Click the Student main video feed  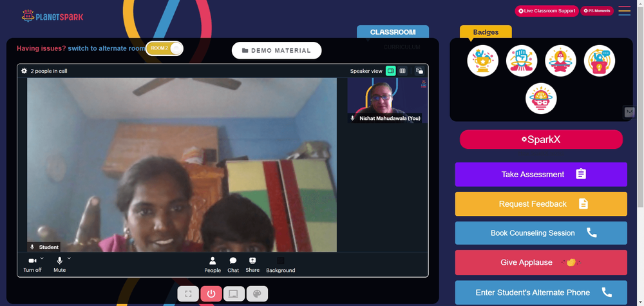pyautogui.click(x=182, y=165)
